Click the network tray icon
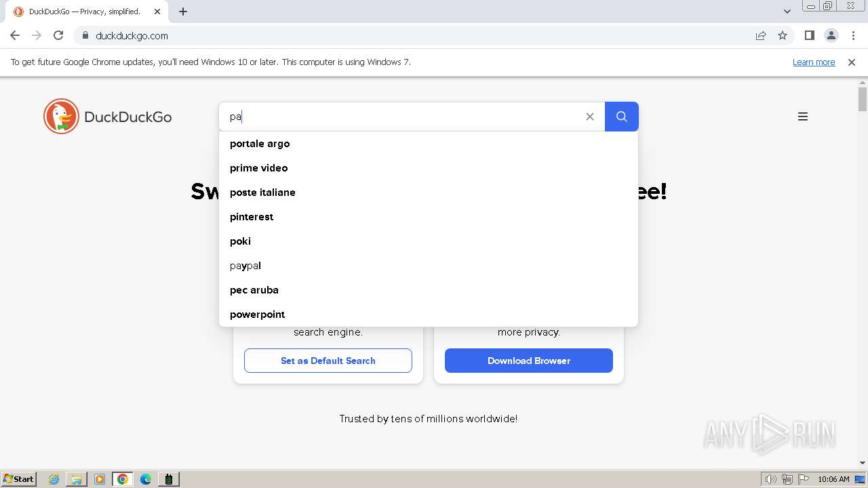Image resolution: width=868 pixels, height=488 pixels. (x=787, y=479)
